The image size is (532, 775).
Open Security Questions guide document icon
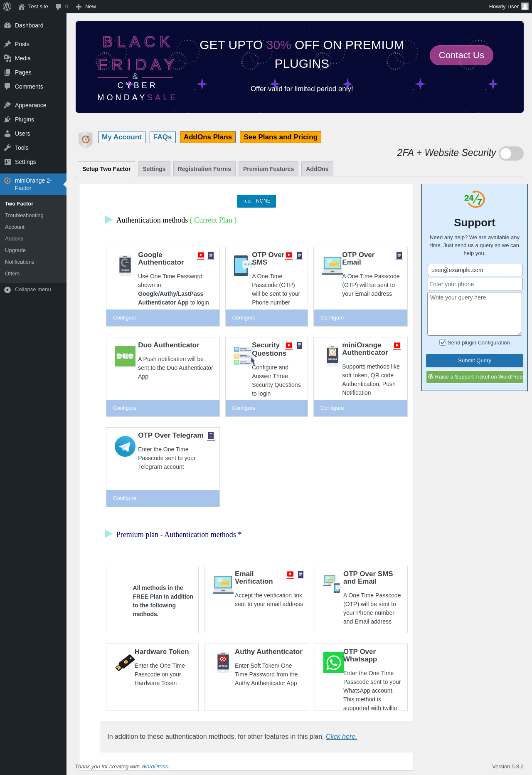[299, 345]
